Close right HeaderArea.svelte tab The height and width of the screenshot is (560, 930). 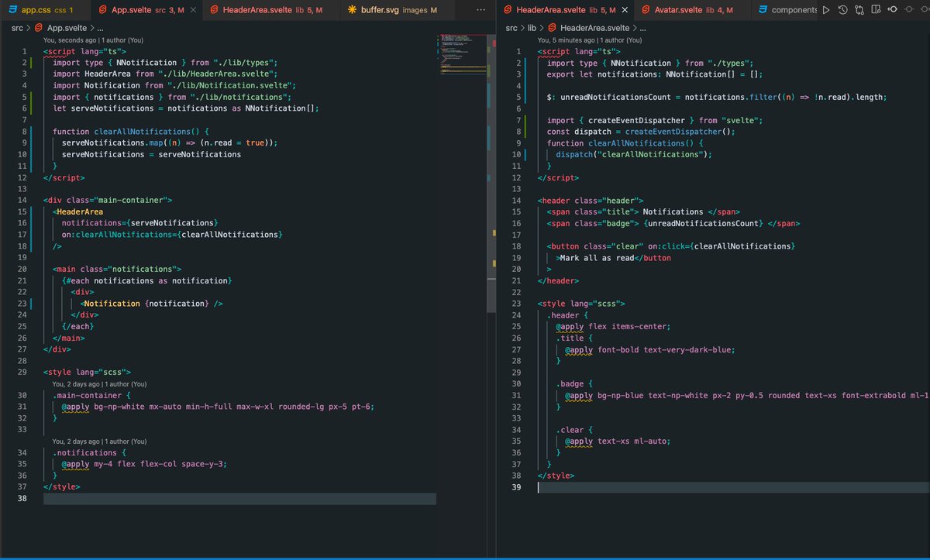click(625, 10)
